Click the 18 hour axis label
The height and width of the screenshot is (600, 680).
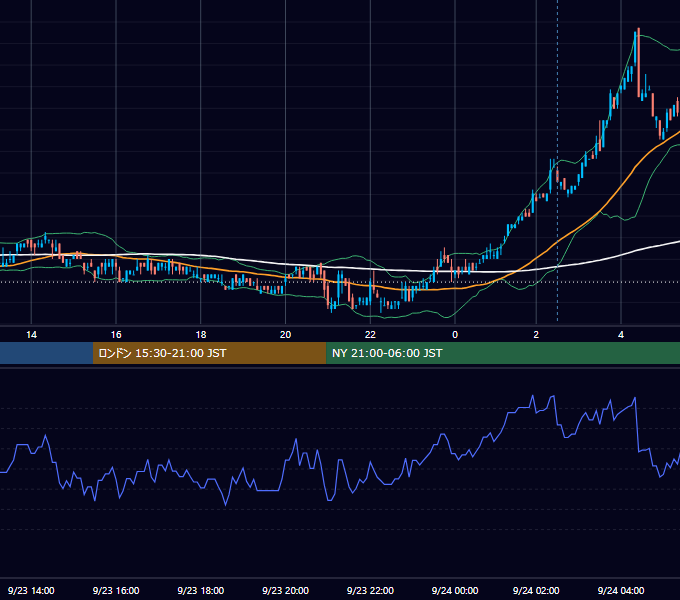tap(201, 335)
